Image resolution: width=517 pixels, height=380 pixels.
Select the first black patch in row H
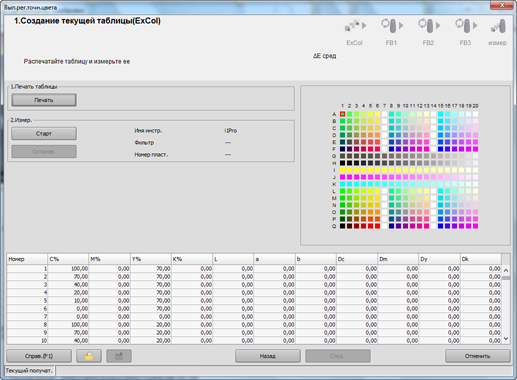(x=342, y=163)
